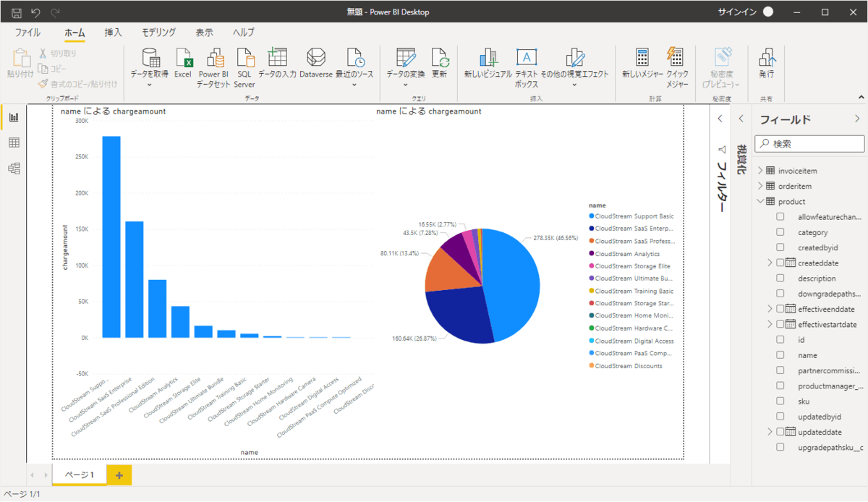Click the 更新 refresh icon

pyautogui.click(x=439, y=59)
